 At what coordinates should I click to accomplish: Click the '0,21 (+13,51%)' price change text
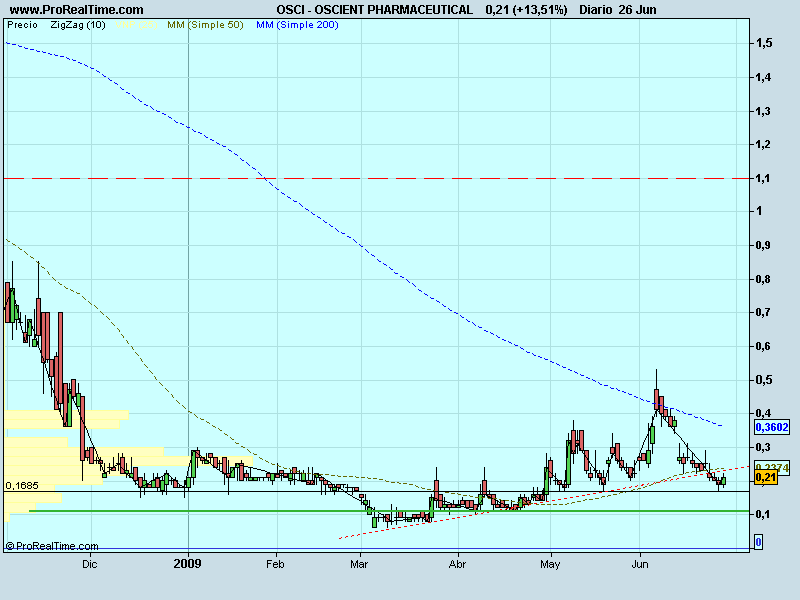click(x=527, y=10)
